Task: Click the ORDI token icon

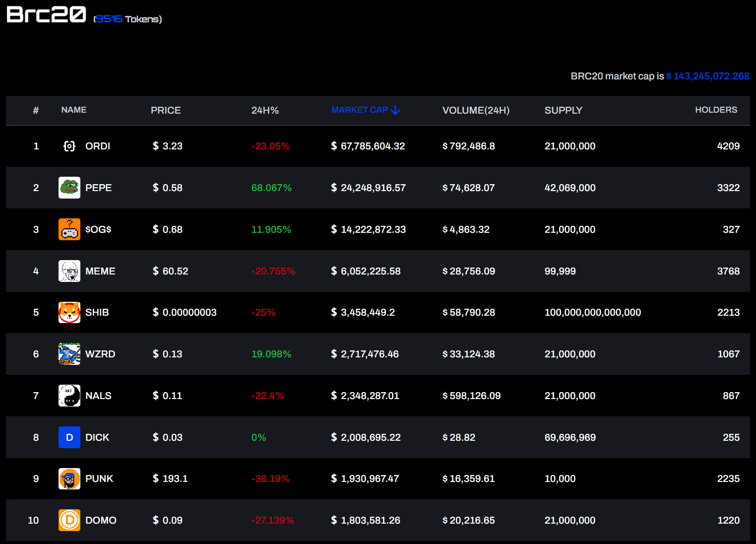Action: click(69, 146)
